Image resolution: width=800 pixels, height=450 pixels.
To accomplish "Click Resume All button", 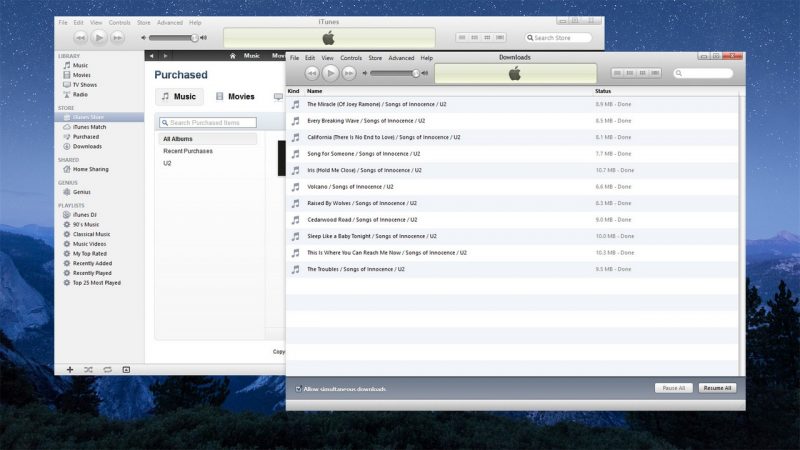I will (717, 388).
